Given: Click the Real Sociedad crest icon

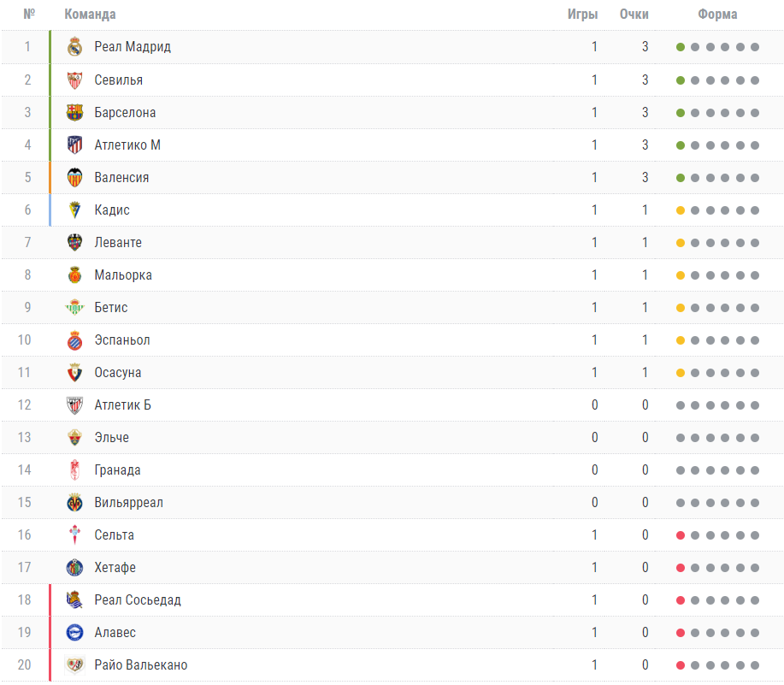Looking at the screenshot, I should (x=75, y=600).
